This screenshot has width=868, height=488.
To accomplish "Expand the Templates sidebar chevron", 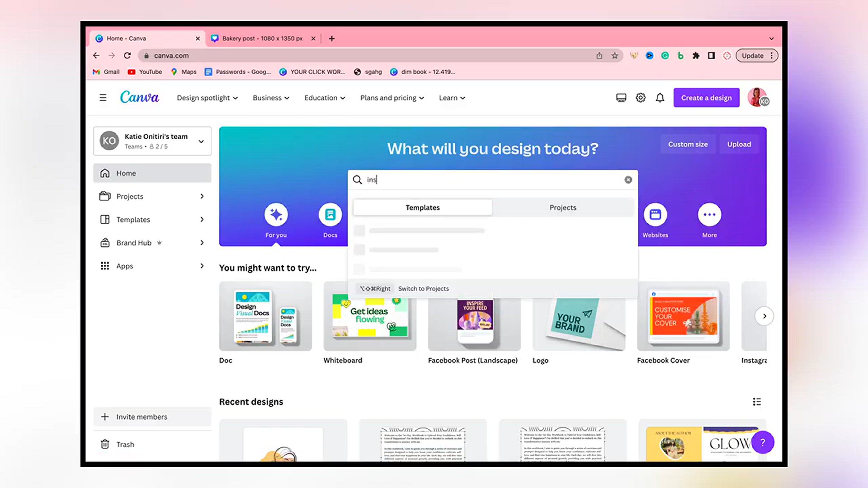I will pos(202,220).
